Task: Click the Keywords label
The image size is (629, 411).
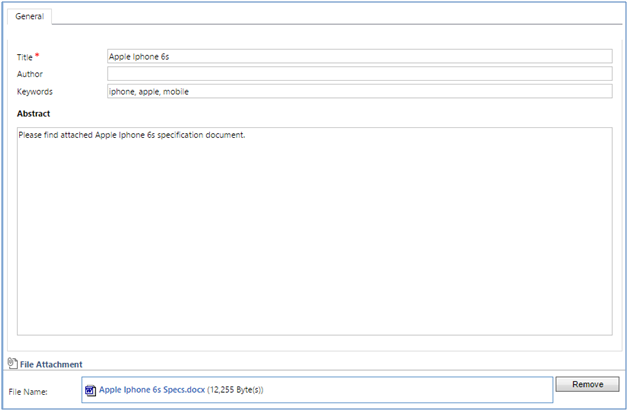Action: pyautogui.click(x=34, y=92)
